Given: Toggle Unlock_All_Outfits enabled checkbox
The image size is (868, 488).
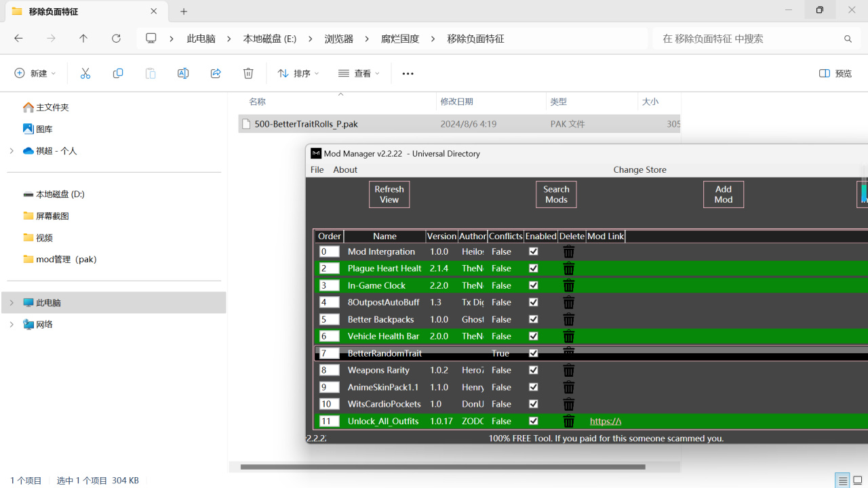Looking at the screenshot, I should [x=533, y=421].
